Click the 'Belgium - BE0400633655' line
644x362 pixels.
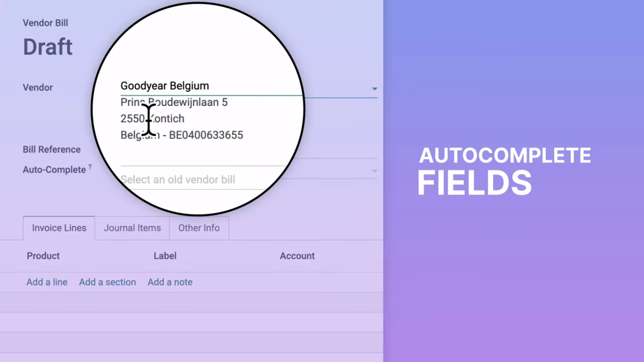tap(182, 135)
